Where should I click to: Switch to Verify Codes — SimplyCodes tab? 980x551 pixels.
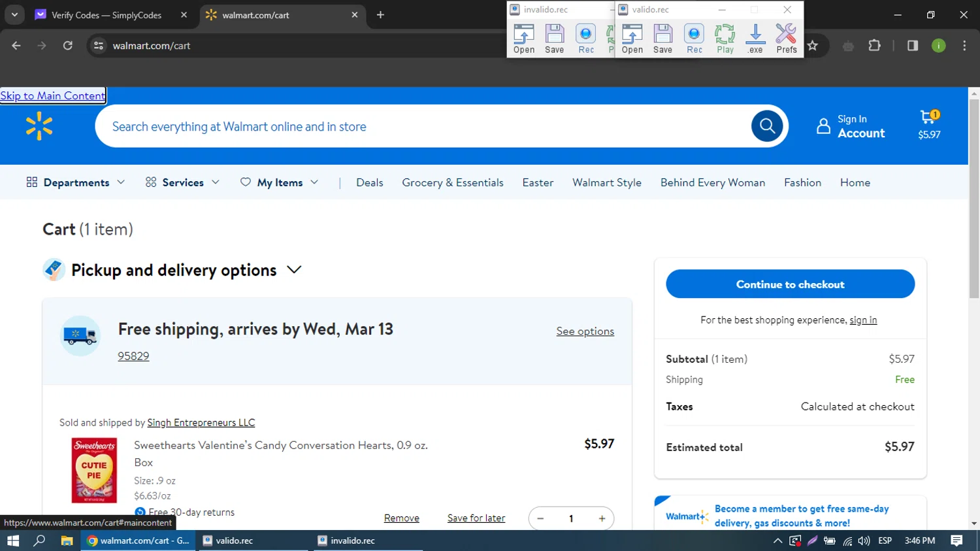106,14
